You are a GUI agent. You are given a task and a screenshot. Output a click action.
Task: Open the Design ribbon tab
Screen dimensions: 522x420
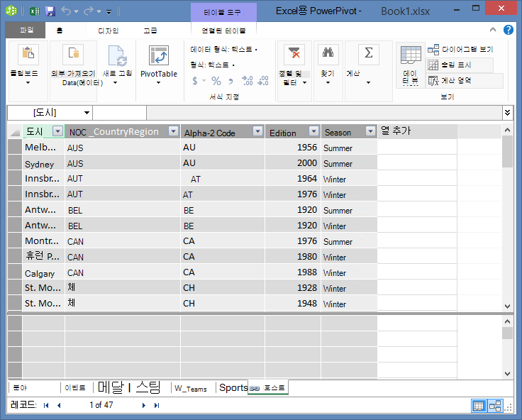click(109, 31)
